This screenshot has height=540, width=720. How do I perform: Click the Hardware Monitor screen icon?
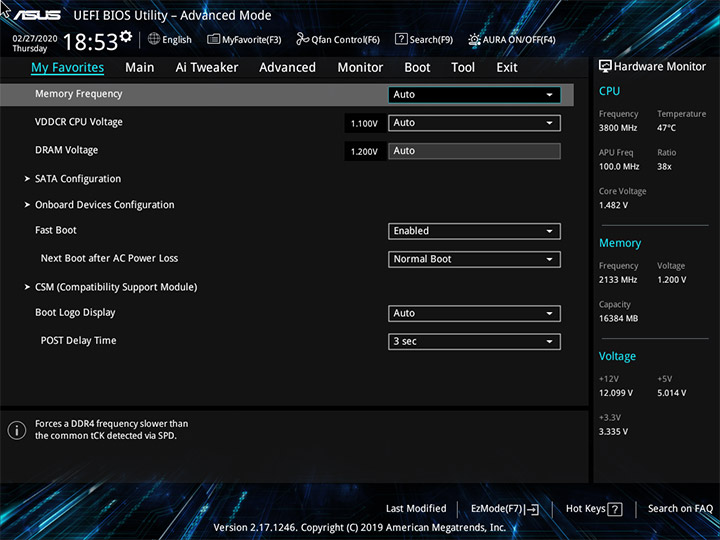click(x=605, y=66)
